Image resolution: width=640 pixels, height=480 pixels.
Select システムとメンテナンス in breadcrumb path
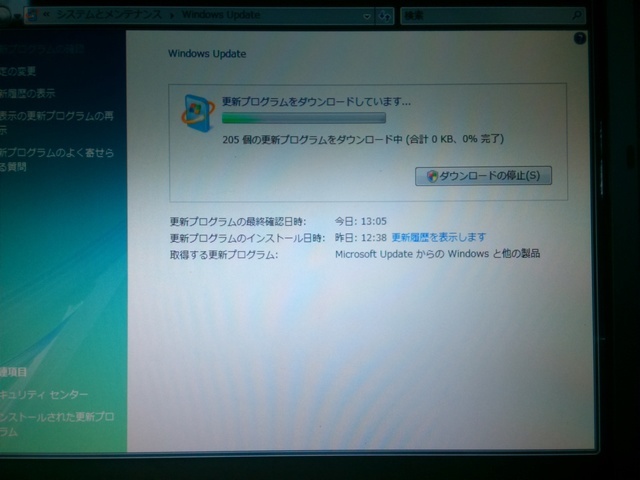(x=109, y=15)
